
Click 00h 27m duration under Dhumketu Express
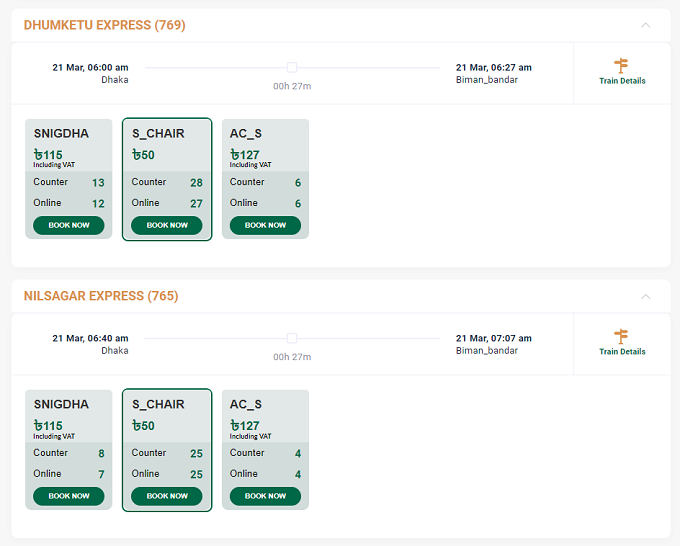click(292, 86)
